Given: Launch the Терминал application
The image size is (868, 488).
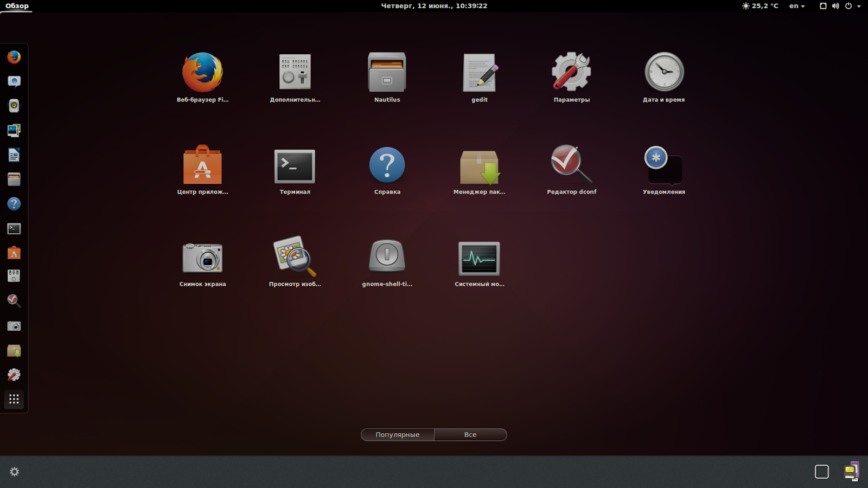Looking at the screenshot, I should 295,166.
